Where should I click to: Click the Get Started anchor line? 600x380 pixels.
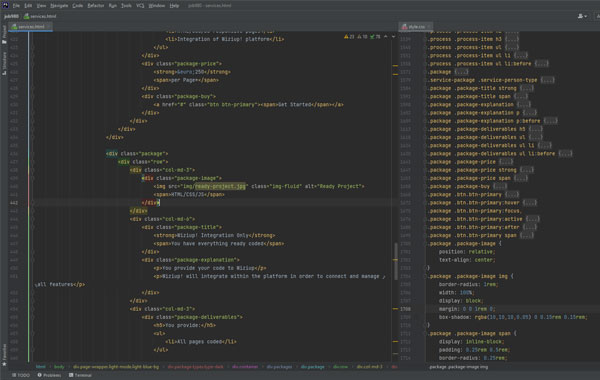click(x=249, y=104)
